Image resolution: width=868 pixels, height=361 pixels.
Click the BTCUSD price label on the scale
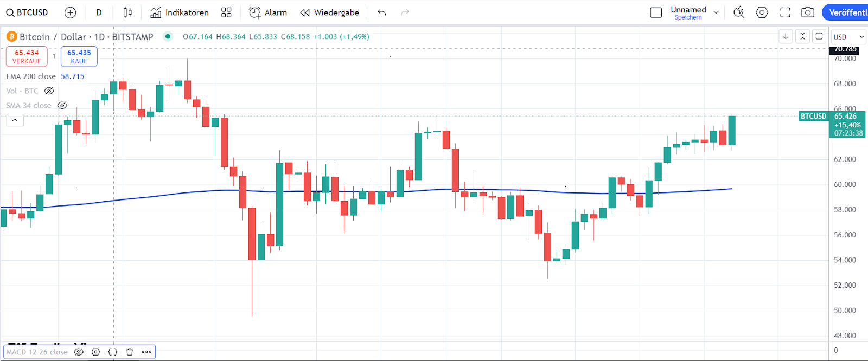(814, 116)
